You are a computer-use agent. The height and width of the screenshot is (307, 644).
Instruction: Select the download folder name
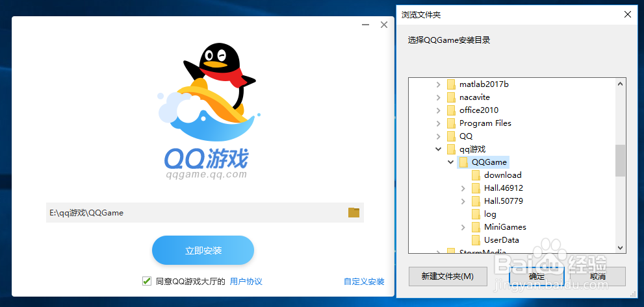click(503, 175)
